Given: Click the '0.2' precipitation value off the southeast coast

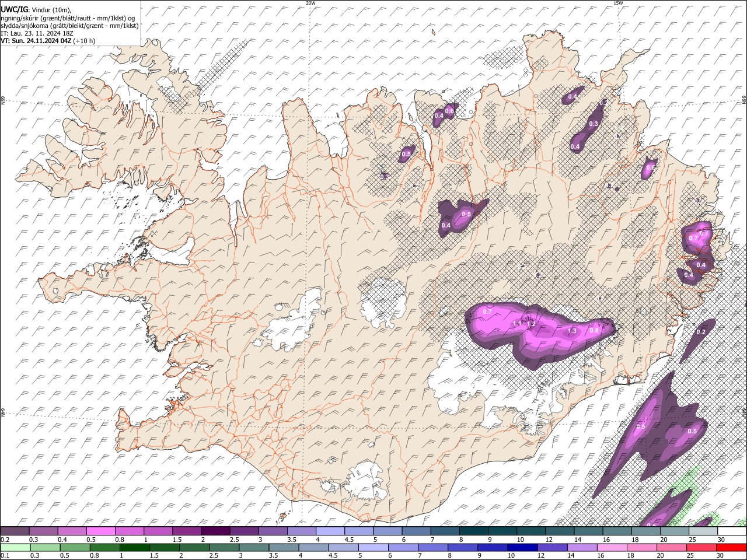Looking at the screenshot, I should 701,332.
